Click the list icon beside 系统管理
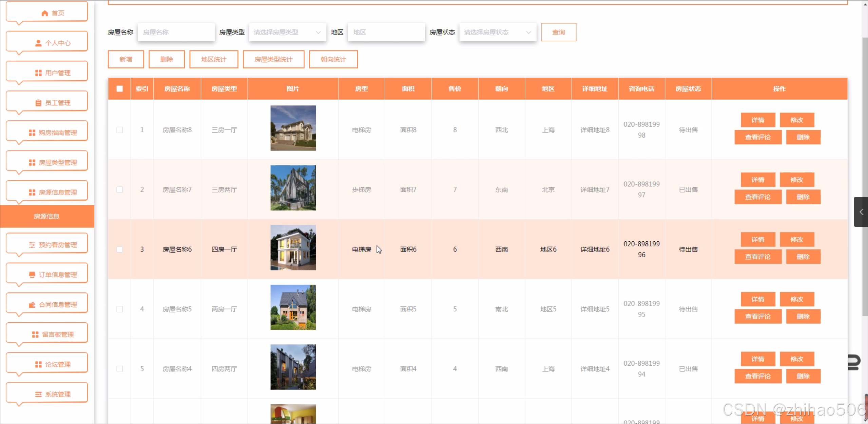868x424 pixels. pyautogui.click(x=38, y=394)
